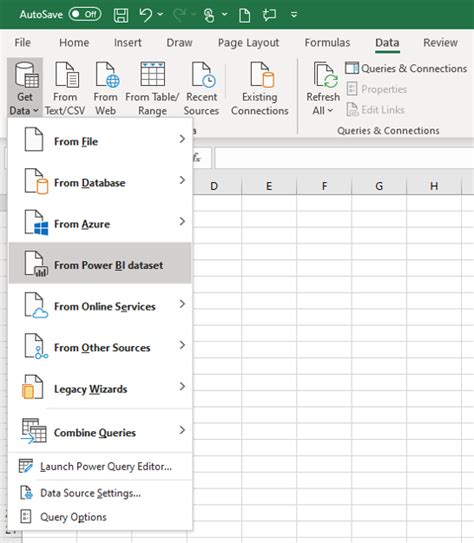
Task: Click the Other Sources nodes icon
Action: coord(36,346)
